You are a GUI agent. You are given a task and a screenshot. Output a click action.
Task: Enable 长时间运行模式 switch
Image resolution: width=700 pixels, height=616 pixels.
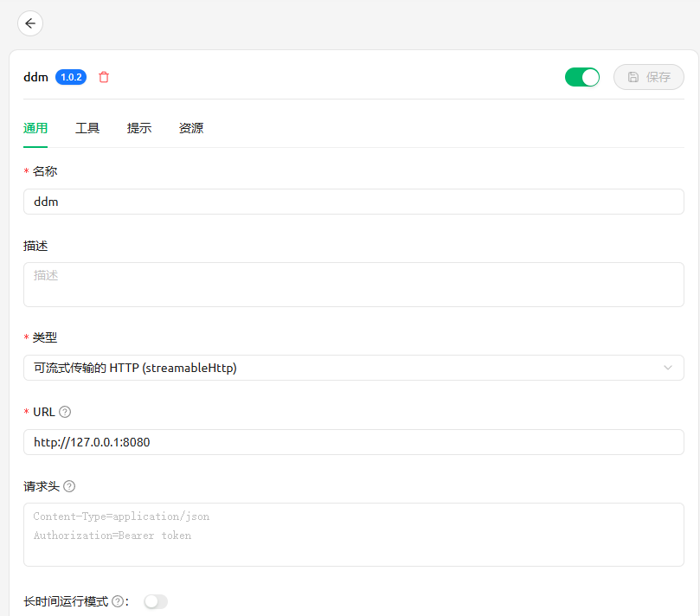[x=156, y=601]
